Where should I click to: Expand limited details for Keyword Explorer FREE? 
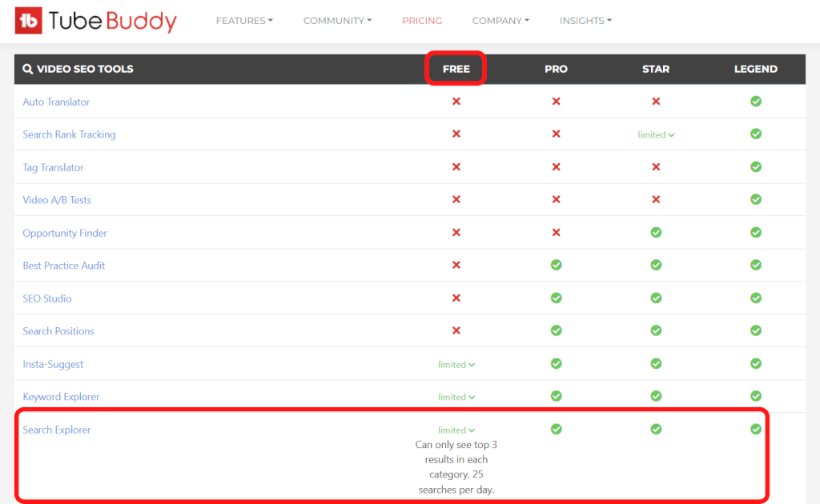(x=456, y=397)
